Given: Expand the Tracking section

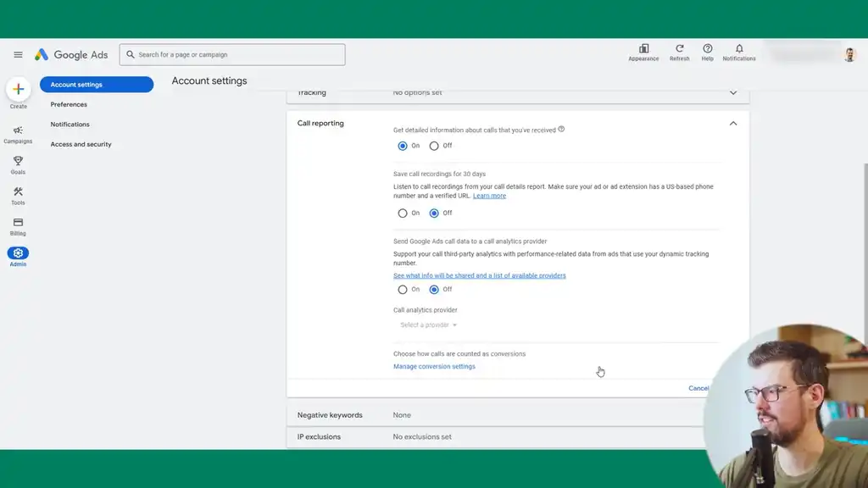Looking at the screenshot, I should [x=733, y=93].
